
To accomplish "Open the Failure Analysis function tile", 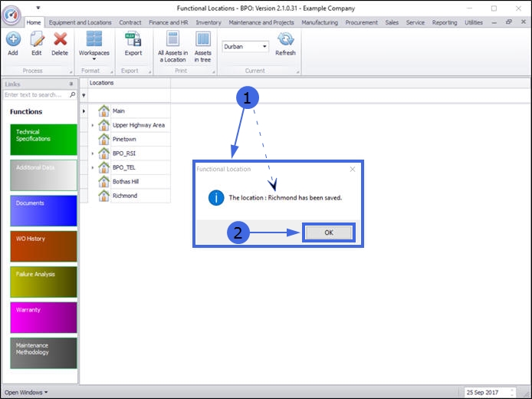I will [x=44, y=282].
